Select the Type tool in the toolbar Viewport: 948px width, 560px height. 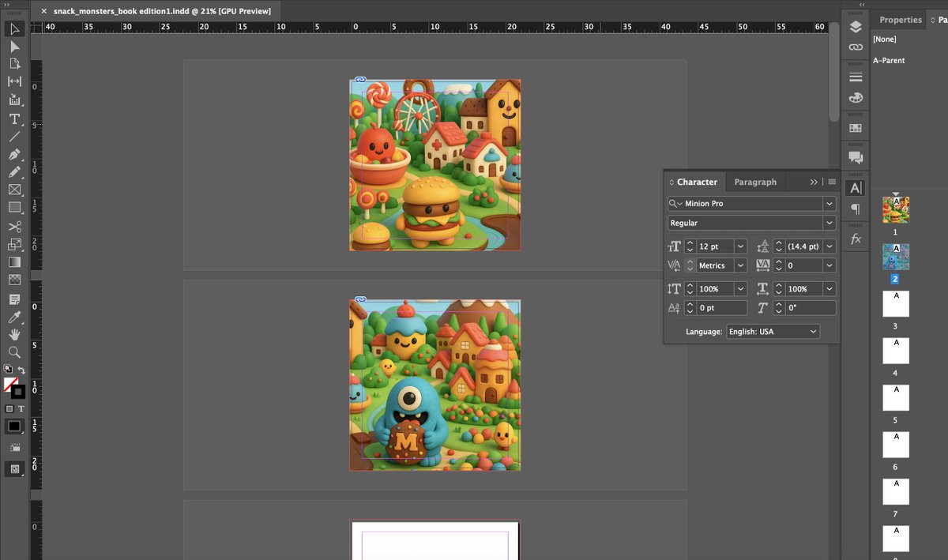13,118
